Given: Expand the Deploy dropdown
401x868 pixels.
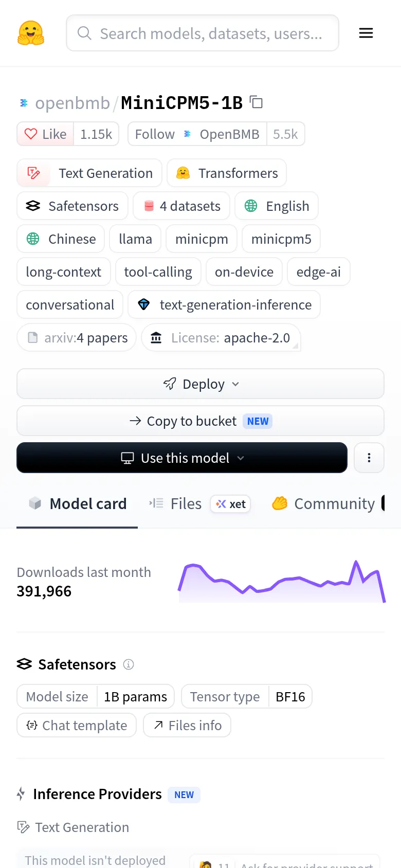Looking at the screenshot, I should click(200, 384).
